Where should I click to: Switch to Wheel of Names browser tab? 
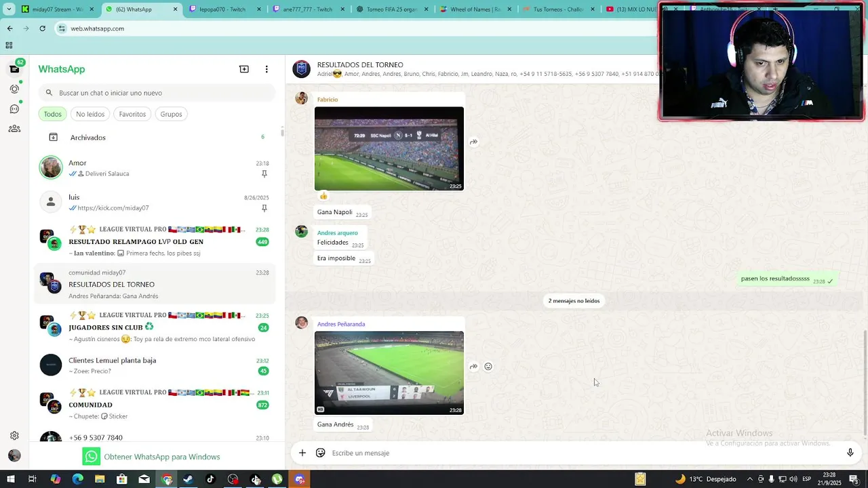475,9
